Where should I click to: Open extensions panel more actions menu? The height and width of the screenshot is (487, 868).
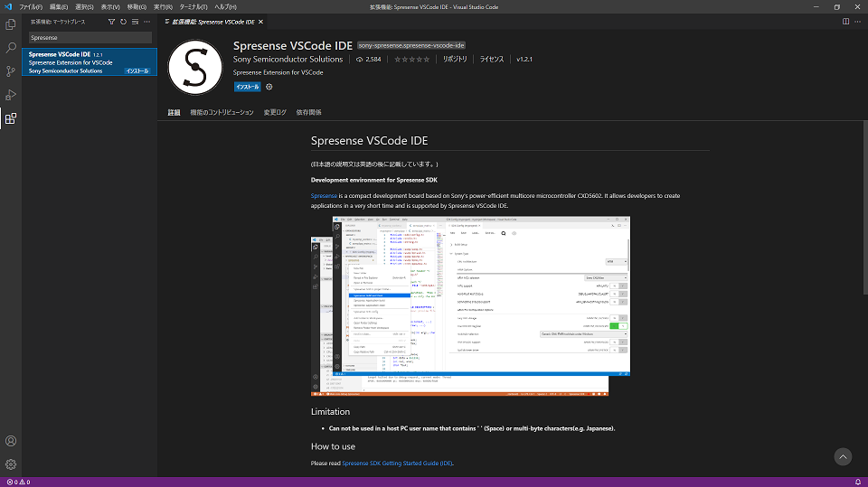click(x=146, y=22)
